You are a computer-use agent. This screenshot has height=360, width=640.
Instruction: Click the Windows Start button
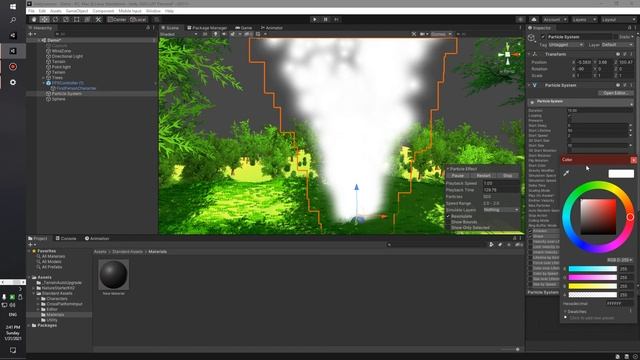(x=13, y=7)
